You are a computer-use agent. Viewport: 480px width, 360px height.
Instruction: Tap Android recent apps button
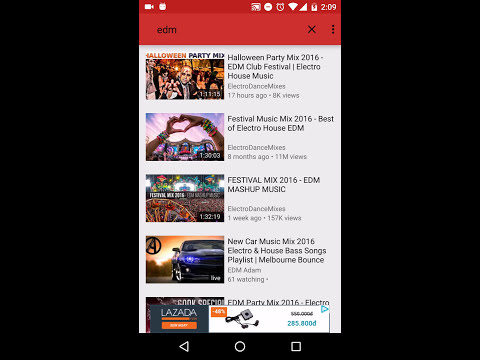[x=296, y=347]
